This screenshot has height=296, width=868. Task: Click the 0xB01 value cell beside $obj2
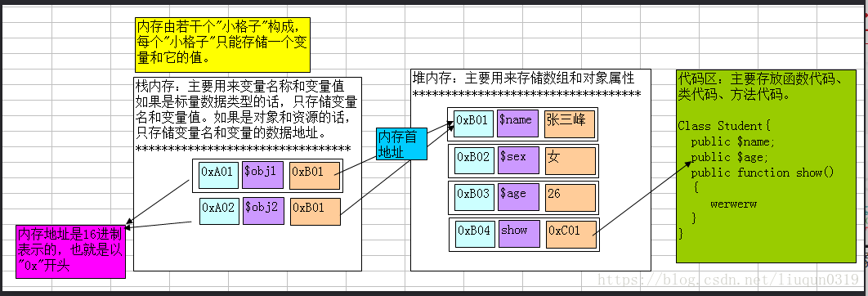point(315,212)
